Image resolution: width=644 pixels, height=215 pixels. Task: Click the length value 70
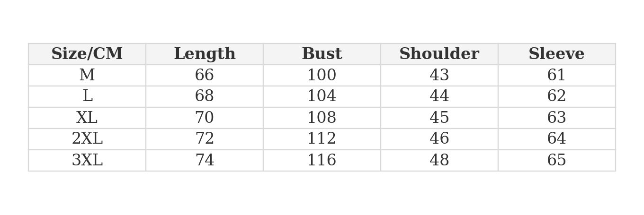click(205, 118)
